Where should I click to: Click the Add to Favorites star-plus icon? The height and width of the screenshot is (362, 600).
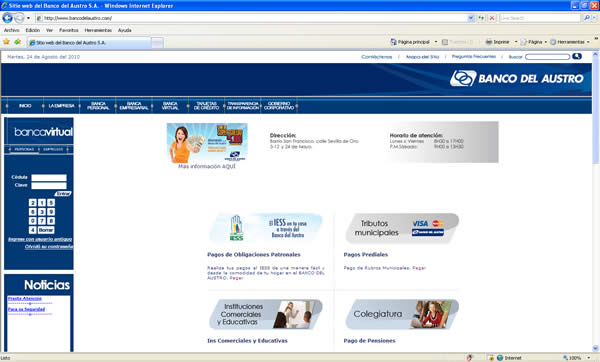click(18, 42)
